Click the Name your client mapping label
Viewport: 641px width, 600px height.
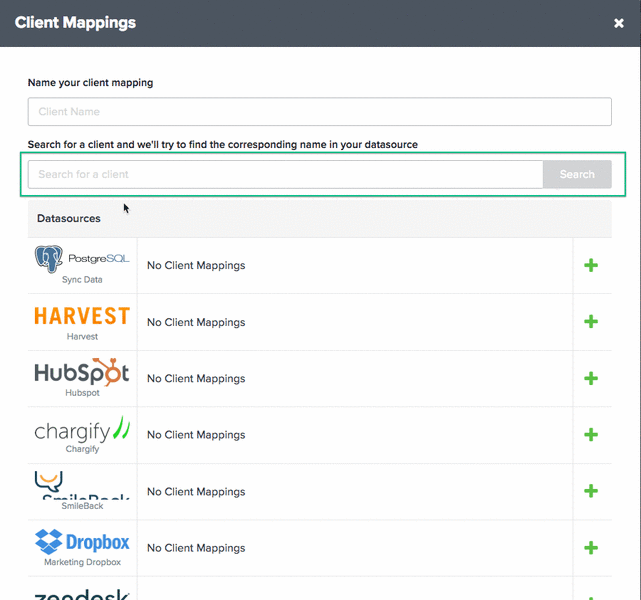click(x=90, y=83)
